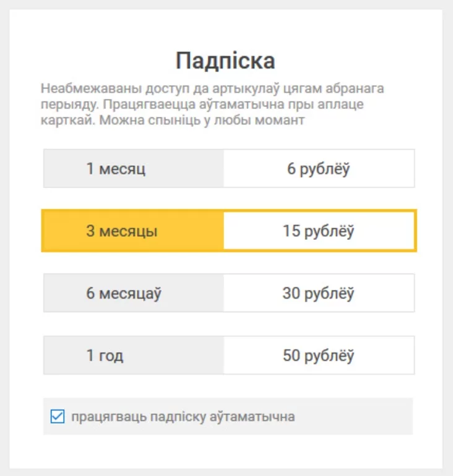Click the description line starting with карткай
Viewport: 453px width, 476px height.
173,121
